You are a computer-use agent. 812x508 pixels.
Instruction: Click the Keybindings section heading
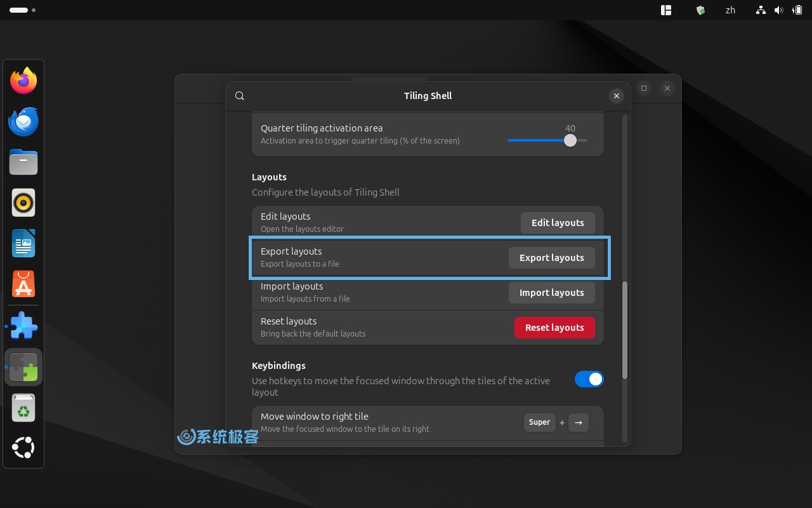278,366
